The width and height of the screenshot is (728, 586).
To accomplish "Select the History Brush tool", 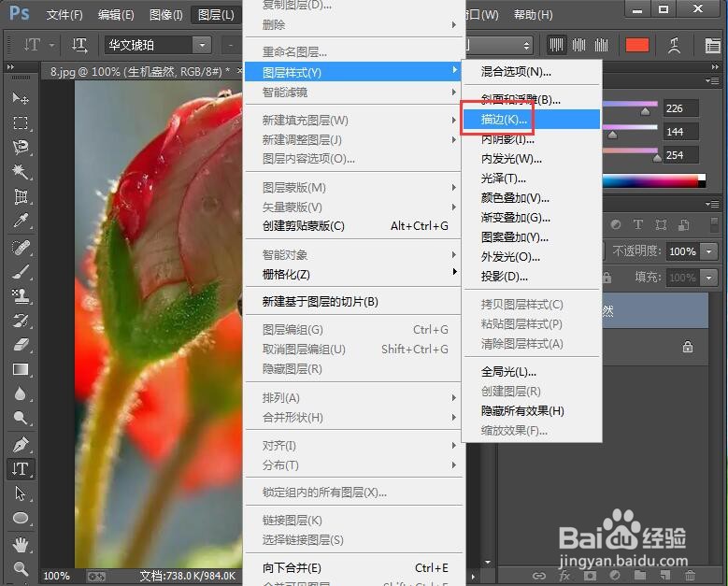I will coord(21,321).
